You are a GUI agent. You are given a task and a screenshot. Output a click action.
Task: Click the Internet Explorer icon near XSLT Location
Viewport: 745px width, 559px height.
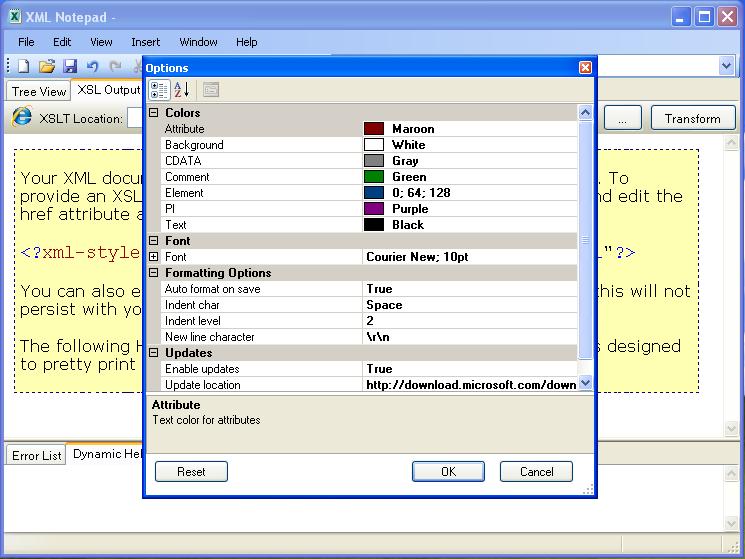[22, 117]
